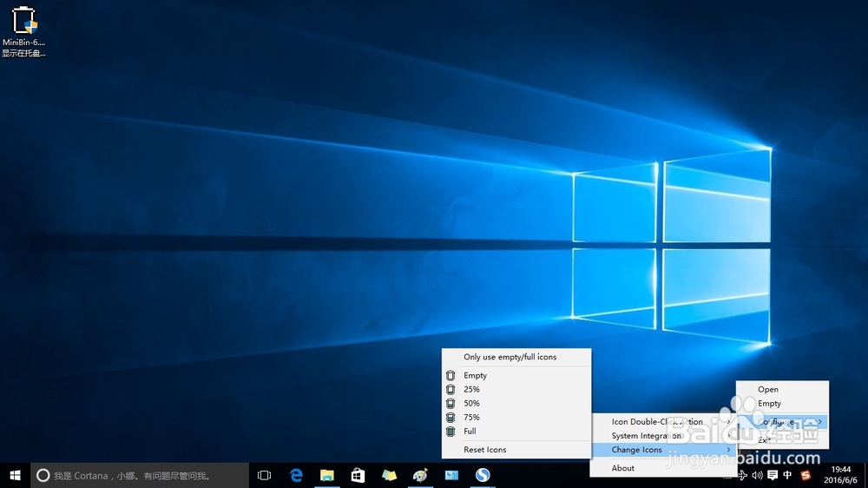Open the Action Center notifications icon
Image resolution: width=868 pixels, height=488 pixels.
point(773,475)
